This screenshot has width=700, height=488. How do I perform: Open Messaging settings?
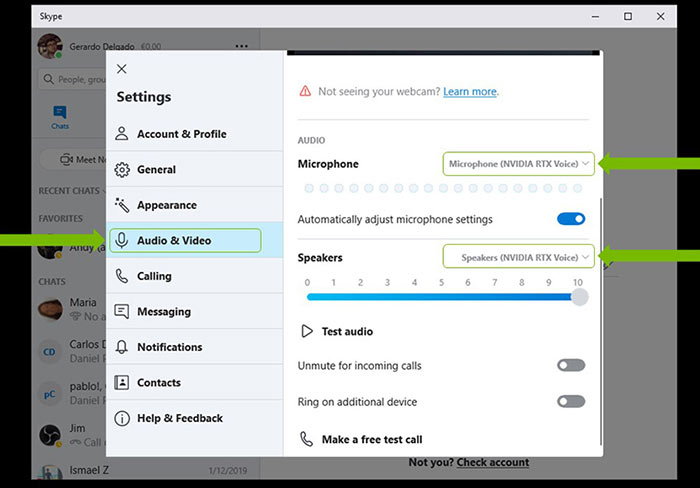tap(195, 311)
